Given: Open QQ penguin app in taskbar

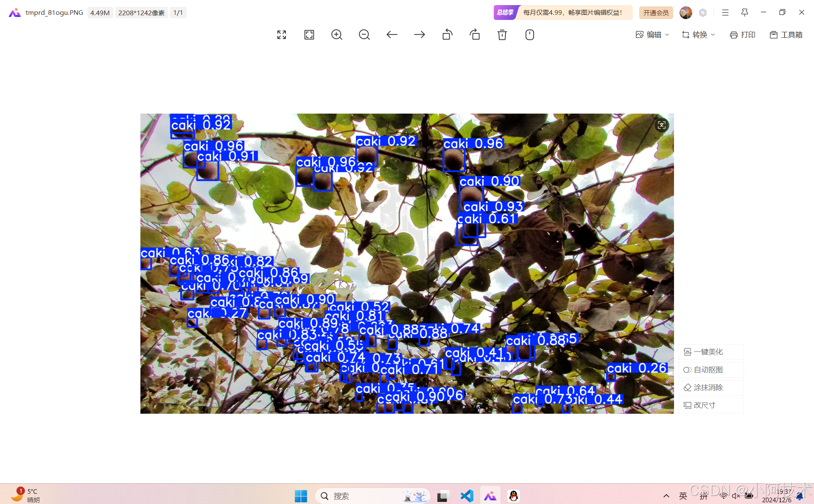Looking at the screenshot, I should (x=514, y=496).
